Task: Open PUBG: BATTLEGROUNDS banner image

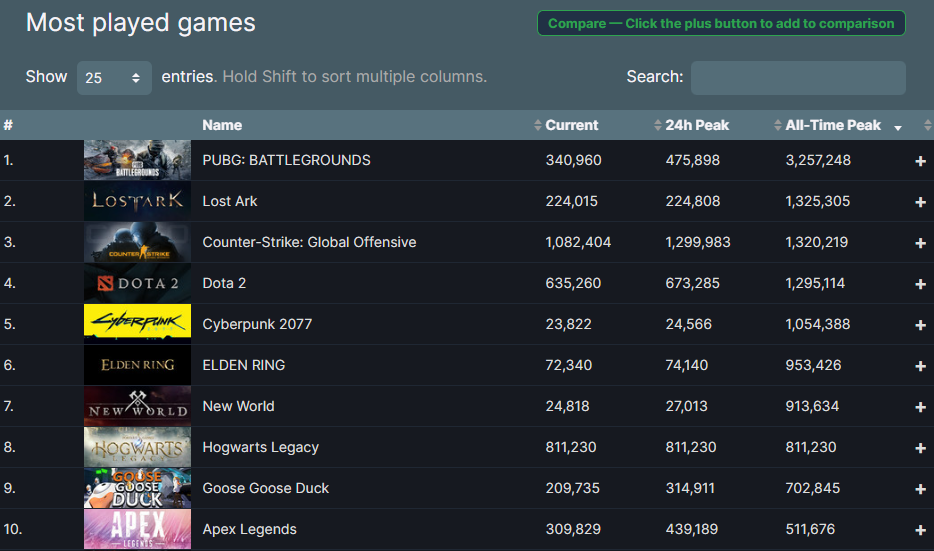Action: coord(138,160)
